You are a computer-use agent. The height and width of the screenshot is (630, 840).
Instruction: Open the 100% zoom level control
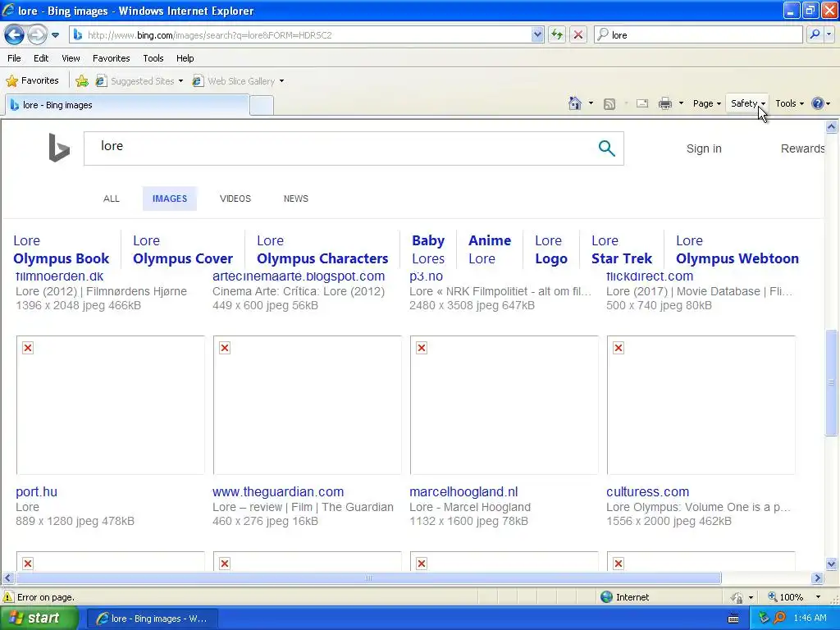coord(787,597)
